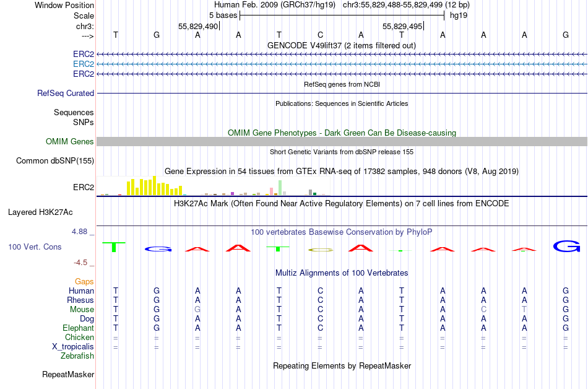Viewport: 588px width, 389px height.
Task: Click the SNPs subtrack label
Action: 84,122
